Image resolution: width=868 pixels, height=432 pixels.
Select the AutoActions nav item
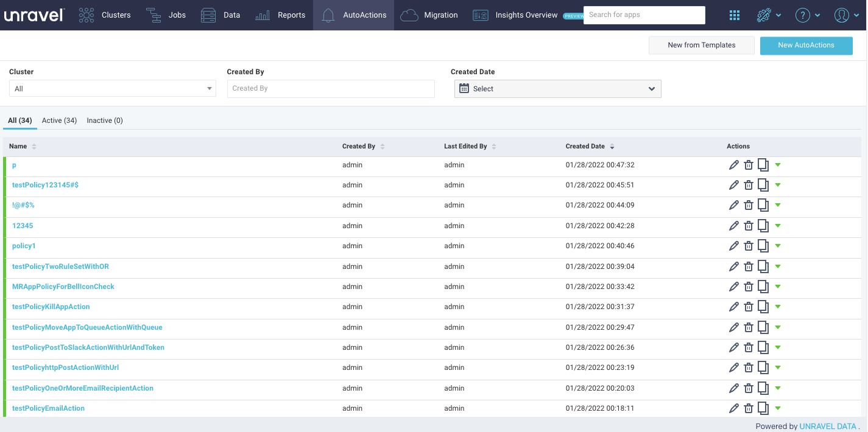[354, 15]
